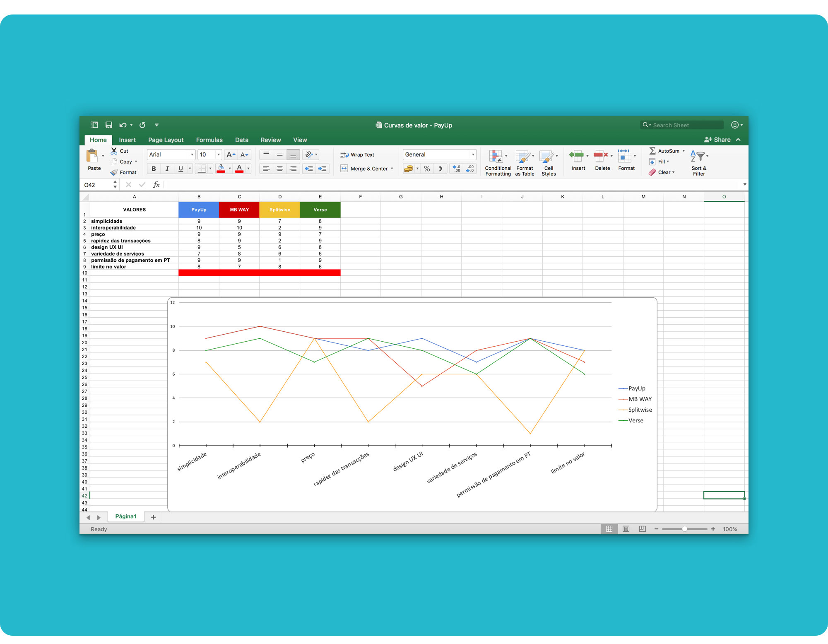Decrease font size with the small A icon
Screen dimensions: 828x644
point(245,154)
